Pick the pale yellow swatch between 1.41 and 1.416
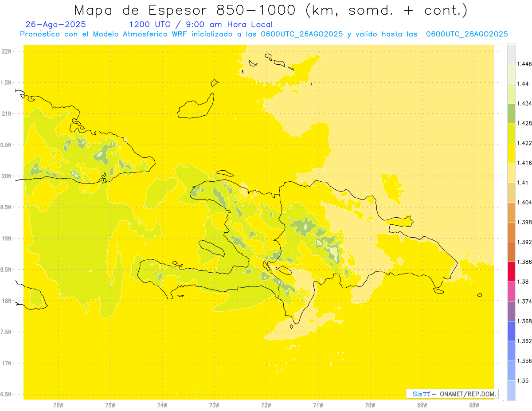532x411 pixels. click(511, 172)
